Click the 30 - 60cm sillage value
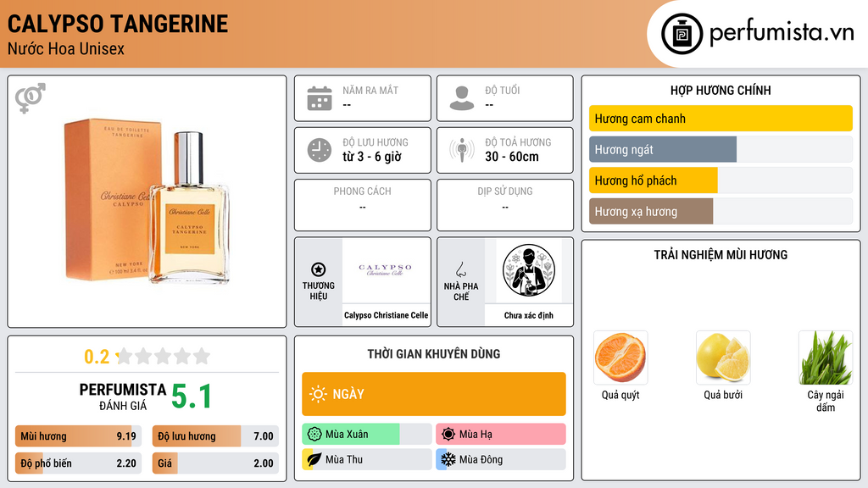 (511, 157)
